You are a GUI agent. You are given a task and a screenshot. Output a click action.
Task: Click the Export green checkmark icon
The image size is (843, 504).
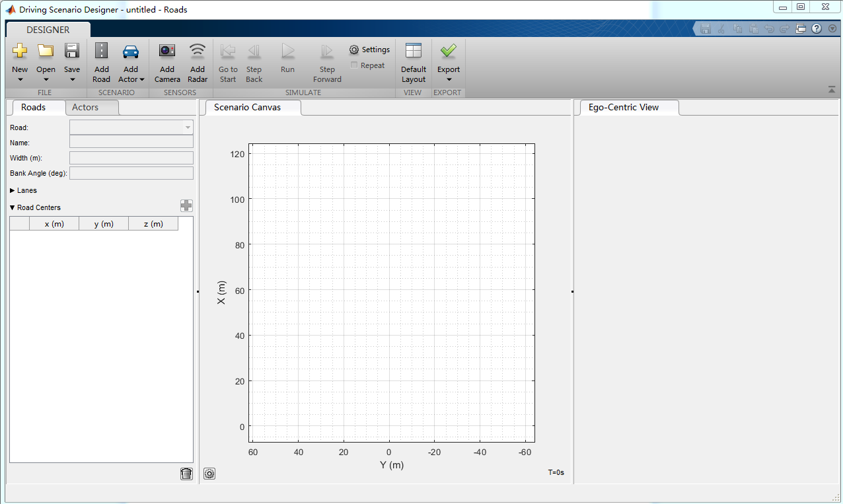449,51
